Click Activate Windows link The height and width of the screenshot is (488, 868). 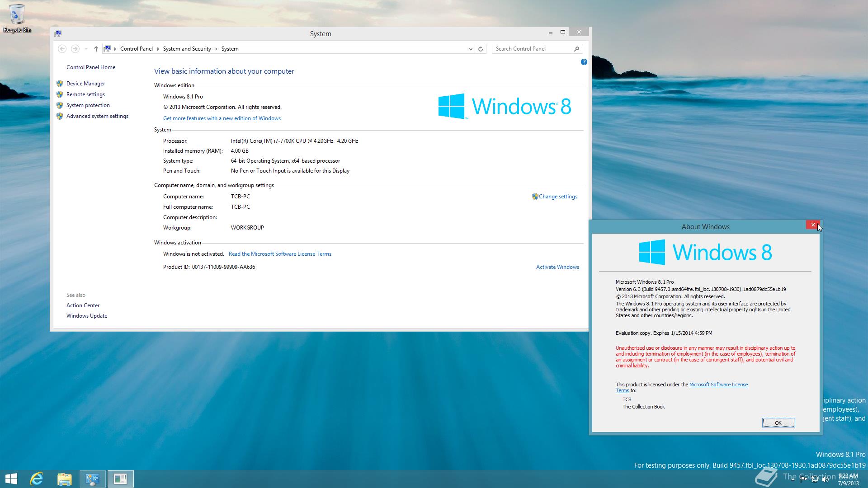557,267
